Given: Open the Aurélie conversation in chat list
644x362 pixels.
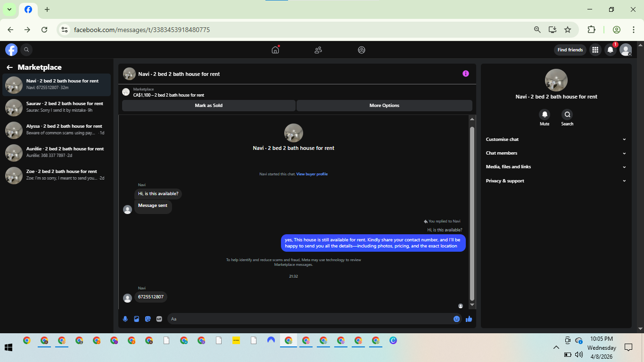Looking at the screenshot, I should click(57, 153).
